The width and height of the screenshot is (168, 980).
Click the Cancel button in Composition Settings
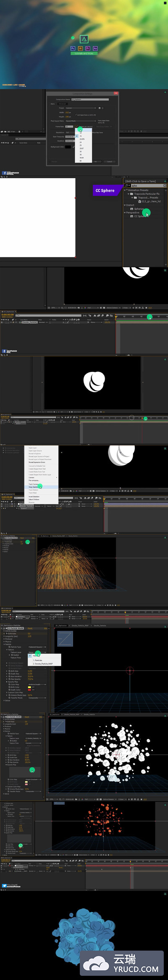[x=109, y=161]
